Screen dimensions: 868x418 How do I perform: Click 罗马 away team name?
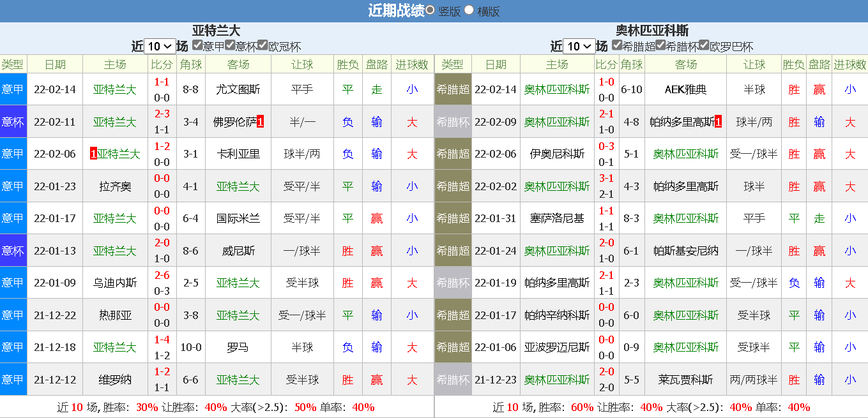(238, 347)
